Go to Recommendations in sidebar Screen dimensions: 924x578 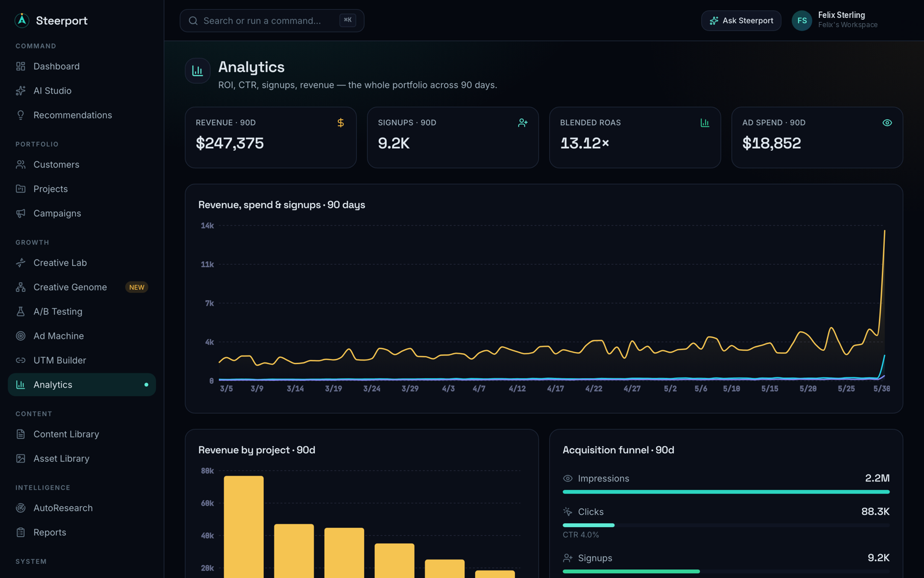point(82,115)
